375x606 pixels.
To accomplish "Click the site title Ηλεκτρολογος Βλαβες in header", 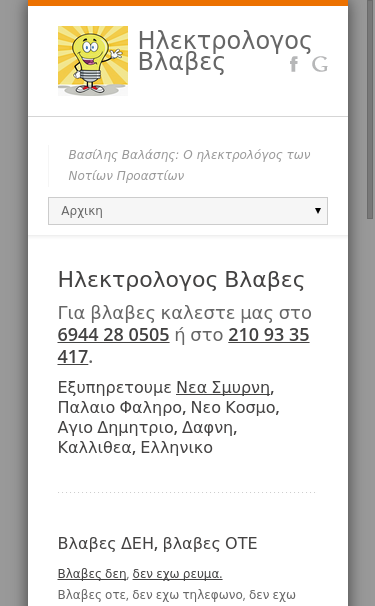I will [x=225, y=51].
